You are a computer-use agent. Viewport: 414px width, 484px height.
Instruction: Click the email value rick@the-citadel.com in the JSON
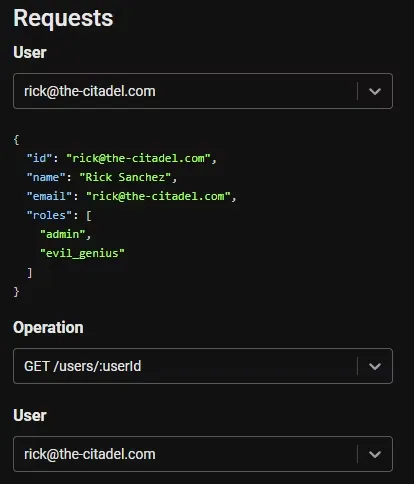click(x=158, y=196)
